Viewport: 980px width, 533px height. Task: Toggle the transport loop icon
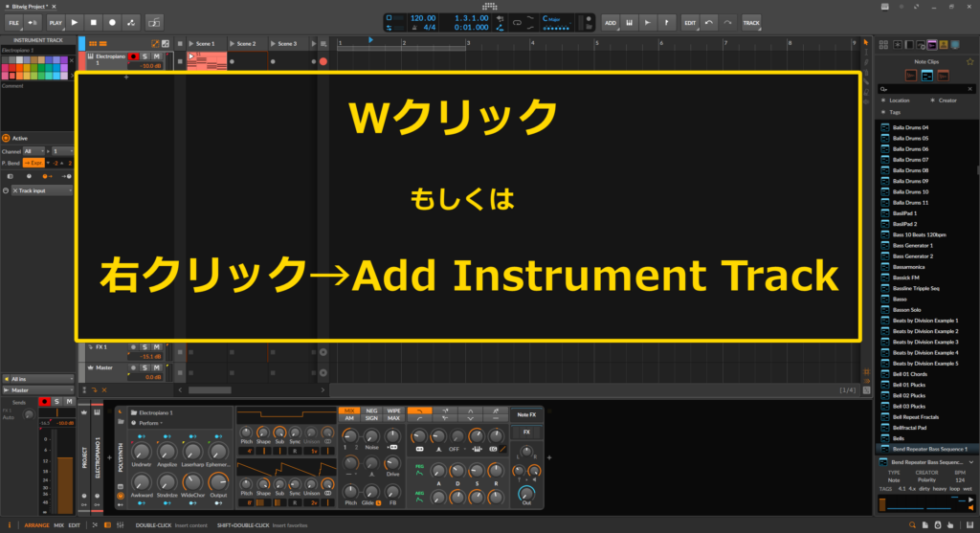coord(517,23)
